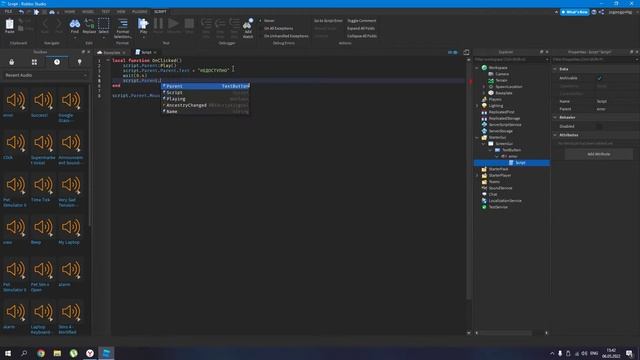The width and height of the screenshot is (640, 360).
Task: Switch to the HOME ribbon tab
Action: pos(70,12)
